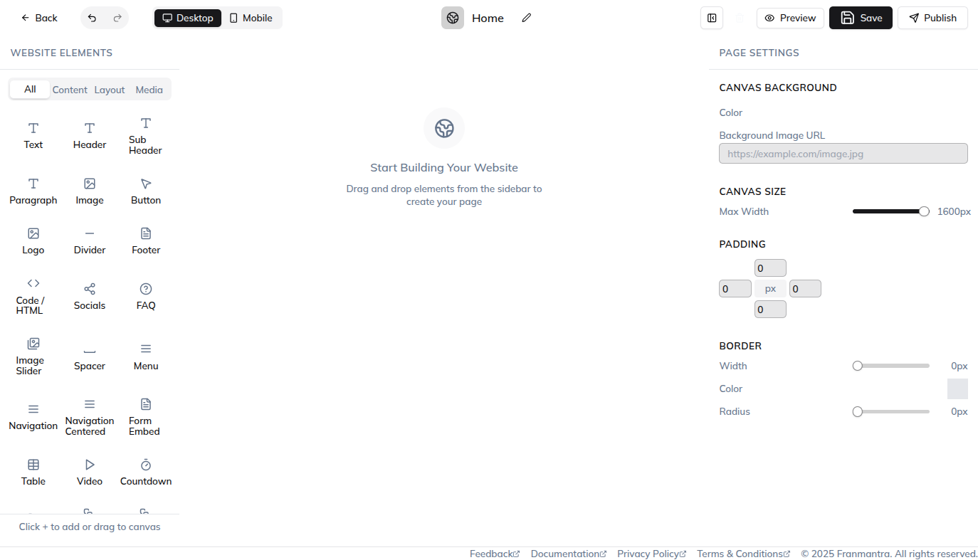Screen dimensions: 978x560
Task: Open the page Preview
Action: pyautogui.click(x=790, y=18)
